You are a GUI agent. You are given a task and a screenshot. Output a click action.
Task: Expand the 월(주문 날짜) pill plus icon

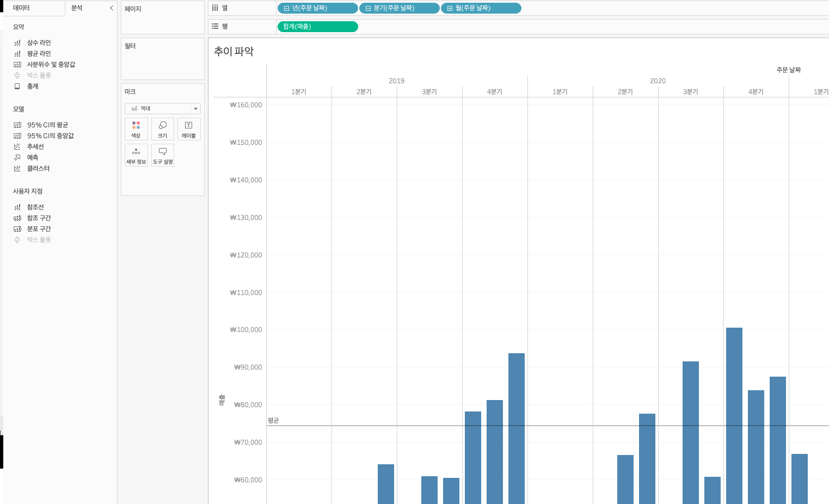pos(450,8)
